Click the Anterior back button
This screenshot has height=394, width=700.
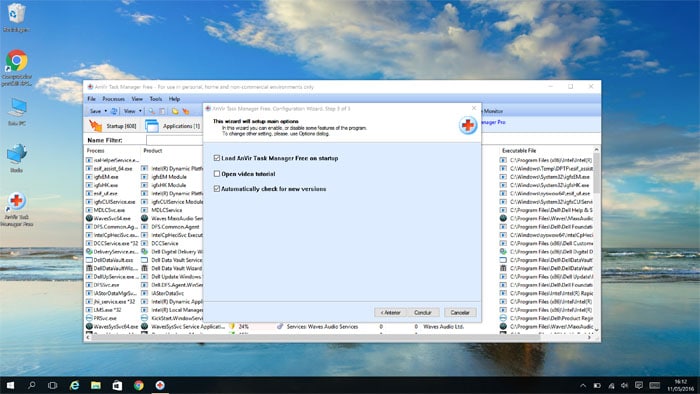(390, 312)
